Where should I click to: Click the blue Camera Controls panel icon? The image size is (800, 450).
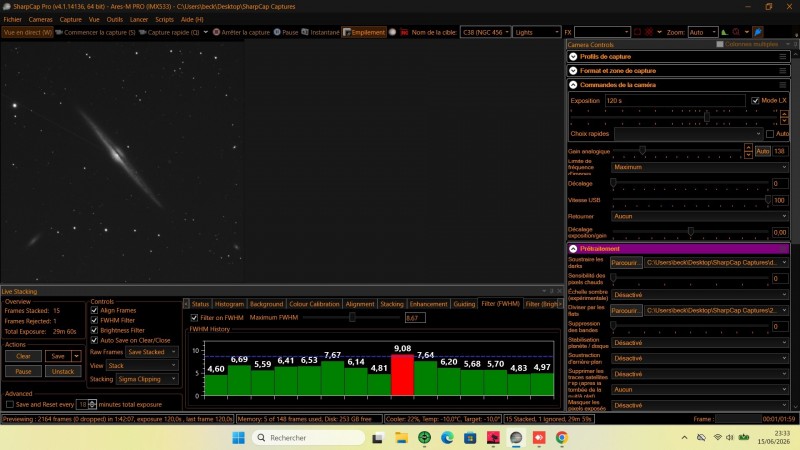tap(758, 32)
